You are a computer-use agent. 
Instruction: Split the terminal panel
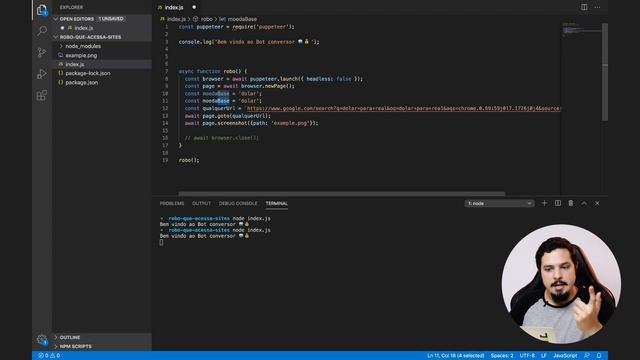(558, 203)
